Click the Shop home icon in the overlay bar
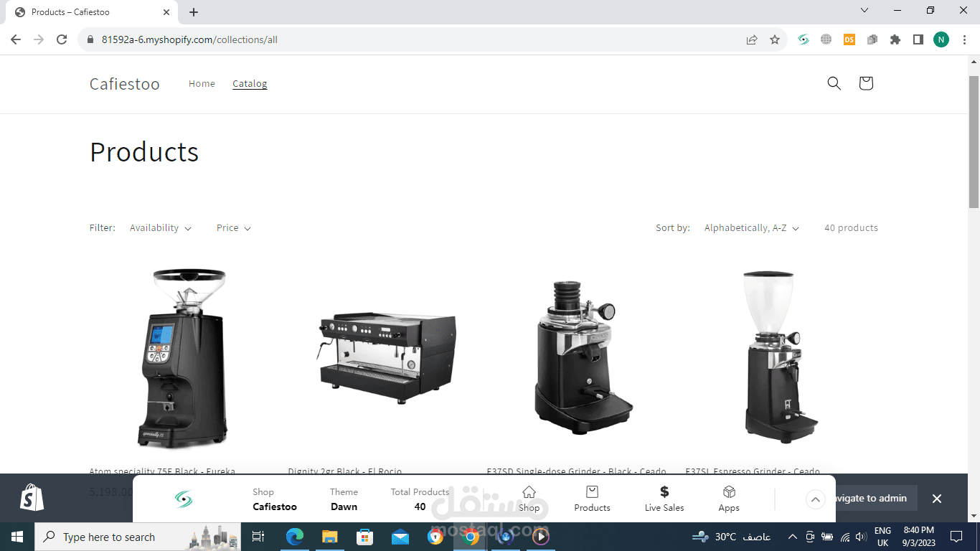This screenshot has width=980, height=551. click(529, 499)
